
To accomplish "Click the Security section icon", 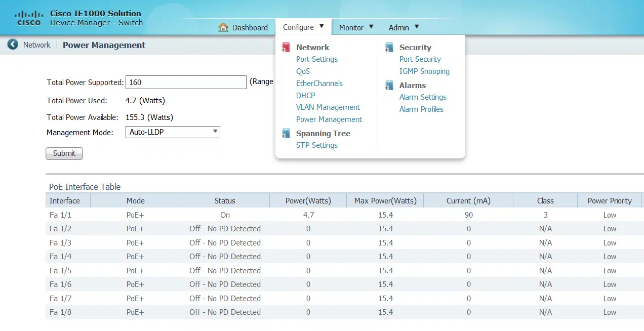I will click(389, 47).
